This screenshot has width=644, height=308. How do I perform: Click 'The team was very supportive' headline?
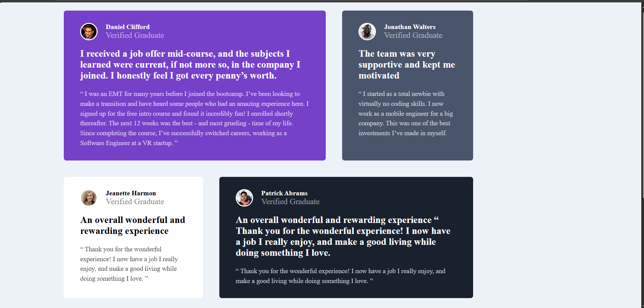click(407, 65)
